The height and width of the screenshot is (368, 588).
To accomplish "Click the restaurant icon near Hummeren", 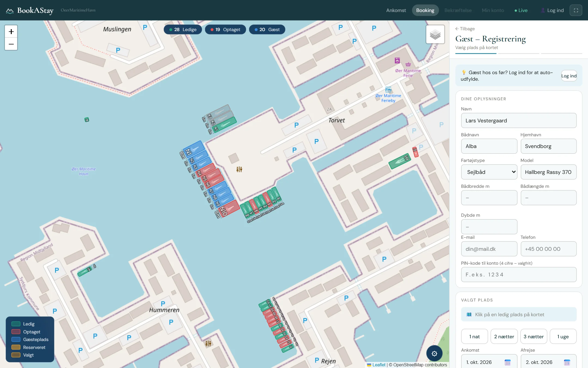I will point(208,343).
